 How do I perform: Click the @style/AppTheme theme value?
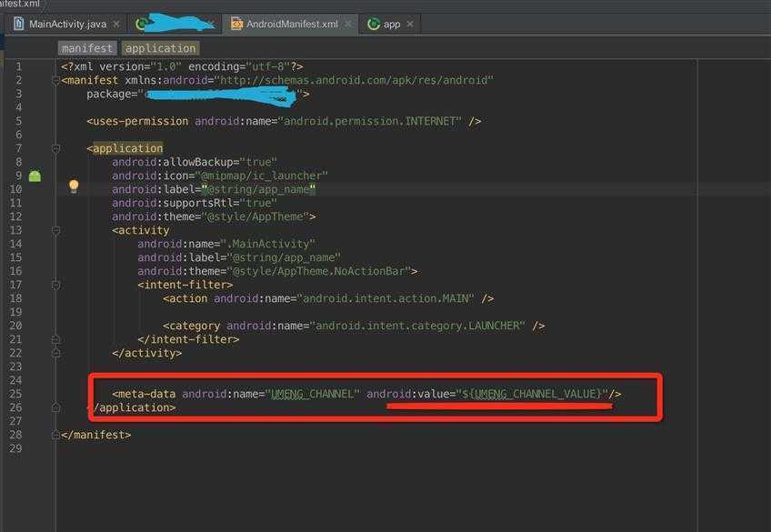[255, 216]
